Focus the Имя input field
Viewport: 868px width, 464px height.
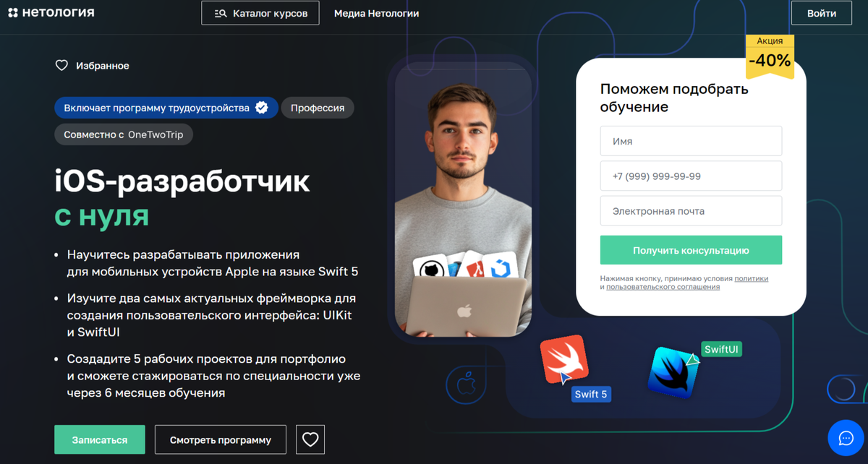691,141
